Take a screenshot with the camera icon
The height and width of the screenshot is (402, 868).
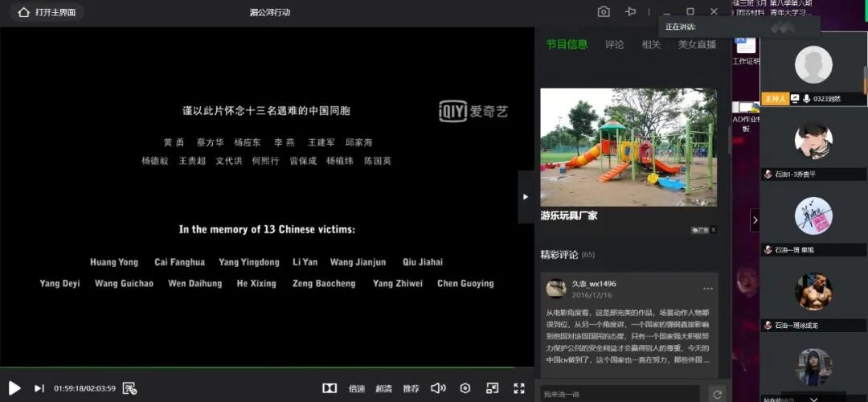pos(604,12)
